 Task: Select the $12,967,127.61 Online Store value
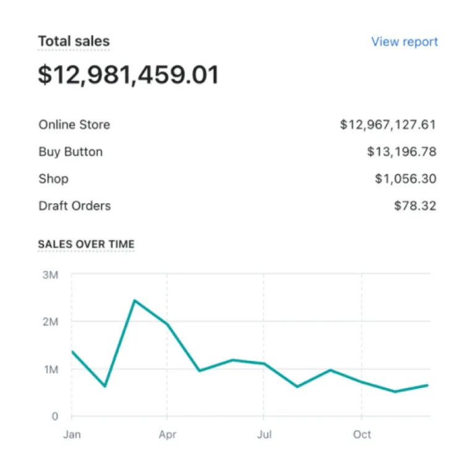[x=388, y=124]
